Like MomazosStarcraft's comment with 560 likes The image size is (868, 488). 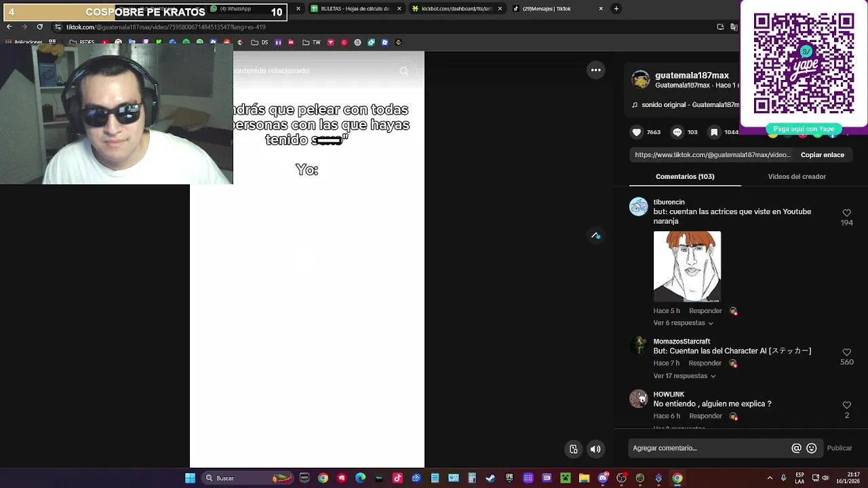tap(846, 352)
